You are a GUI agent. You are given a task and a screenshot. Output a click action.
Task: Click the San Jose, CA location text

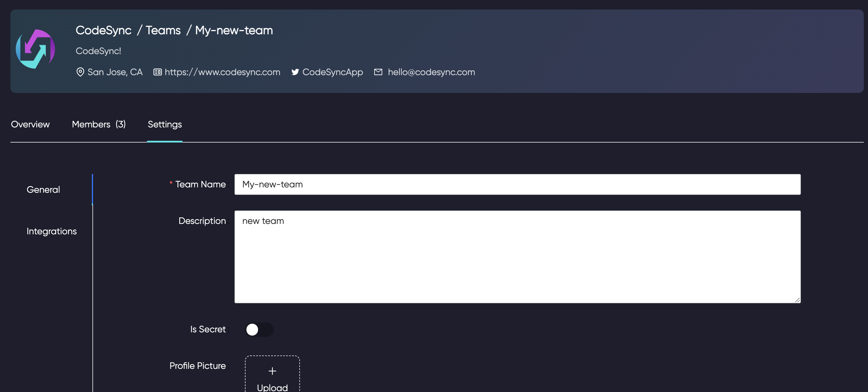pyautogui.click(x=115, y=72)
